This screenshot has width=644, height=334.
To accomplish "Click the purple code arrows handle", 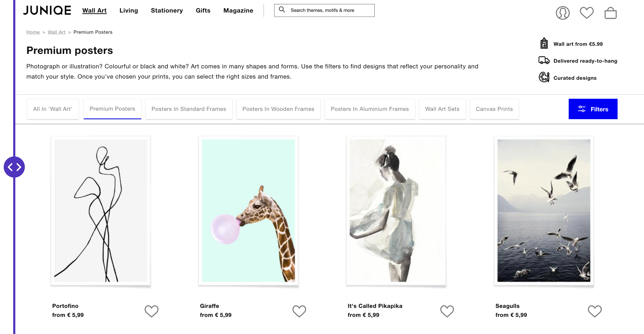I will [x=14, y=167].
